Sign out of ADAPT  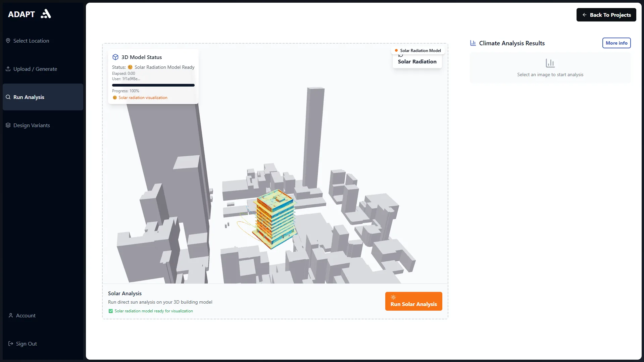click(x=43, y=344)
